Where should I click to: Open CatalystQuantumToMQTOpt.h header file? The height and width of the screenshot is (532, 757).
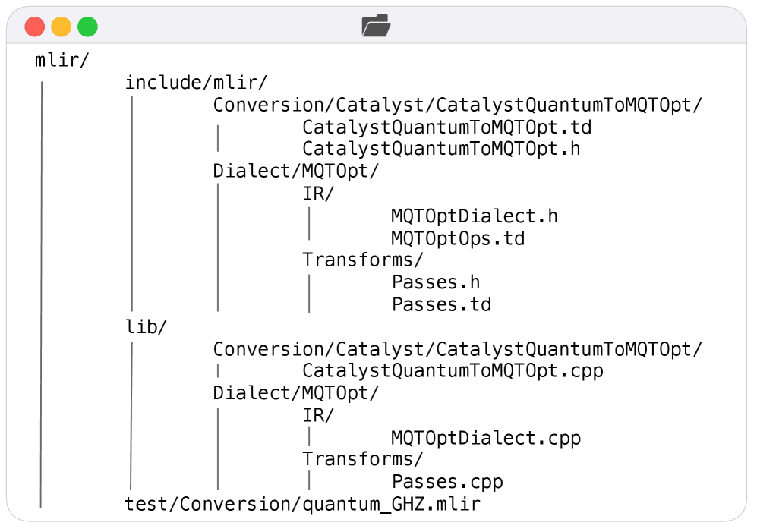pos(441,149)
